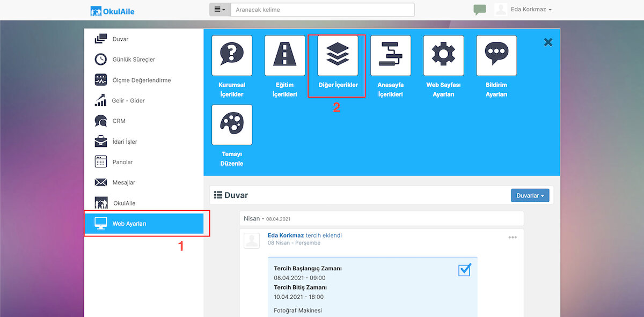Open Web Sayfası Ayarları gear icon
The image size is (644, 317).
point(443,56)
